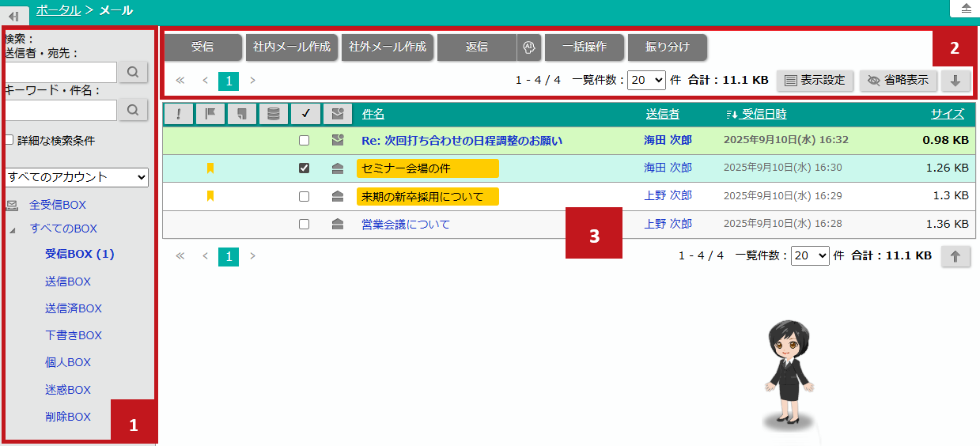Click the 送信者・宛先 search input field
Screen dimensions: 980x446
(60, 72)
